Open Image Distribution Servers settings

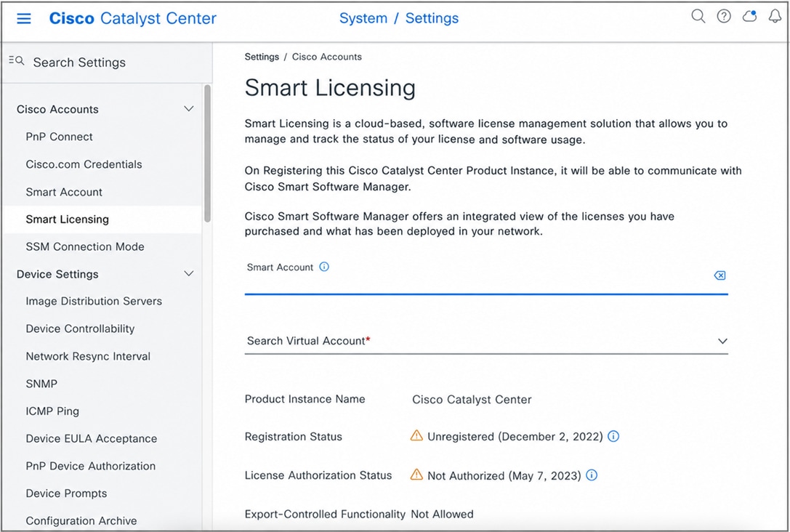pyautogui.click(x=94, y=301)
